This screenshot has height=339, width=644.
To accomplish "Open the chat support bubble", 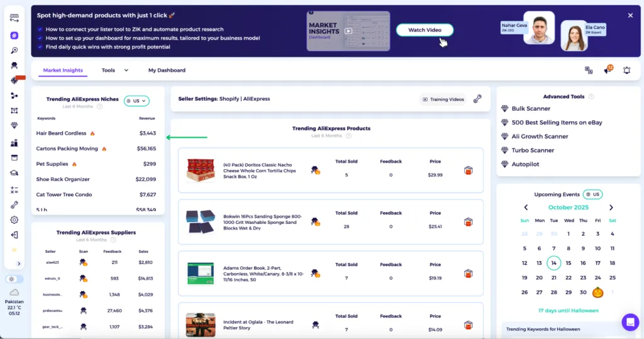I will tap(630, 322).
